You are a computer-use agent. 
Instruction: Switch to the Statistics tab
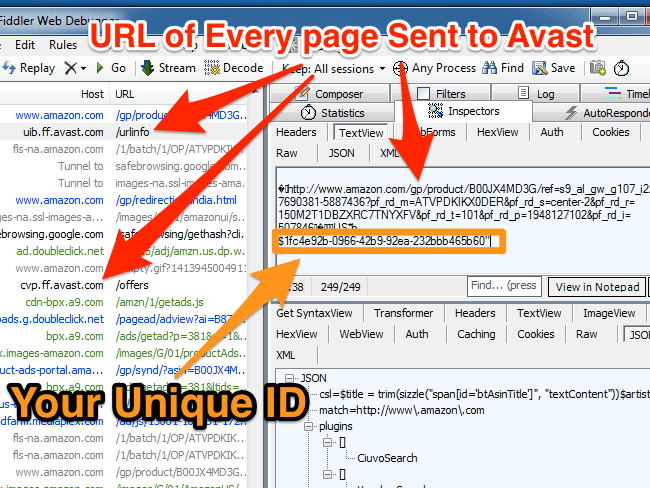tap(332, 113)
